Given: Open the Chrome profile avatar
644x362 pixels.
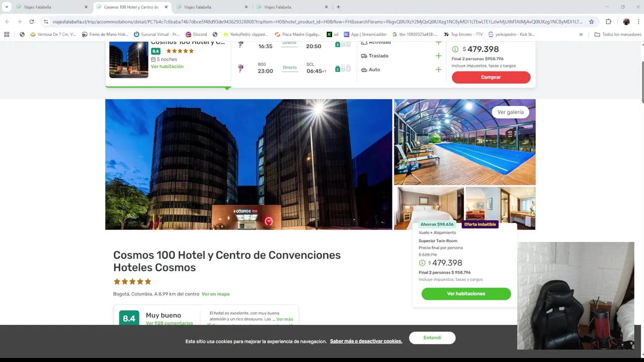Looking at the screenshot, I should pos(626,22).
